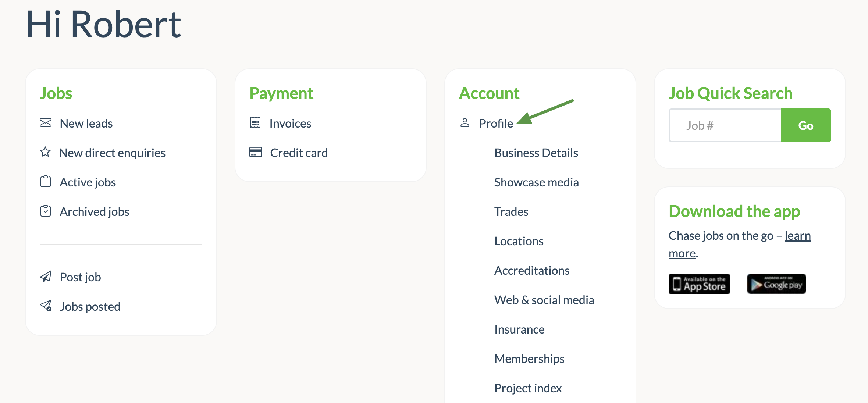View Accreditations in Account
The image size is (868, 403).
531,271
